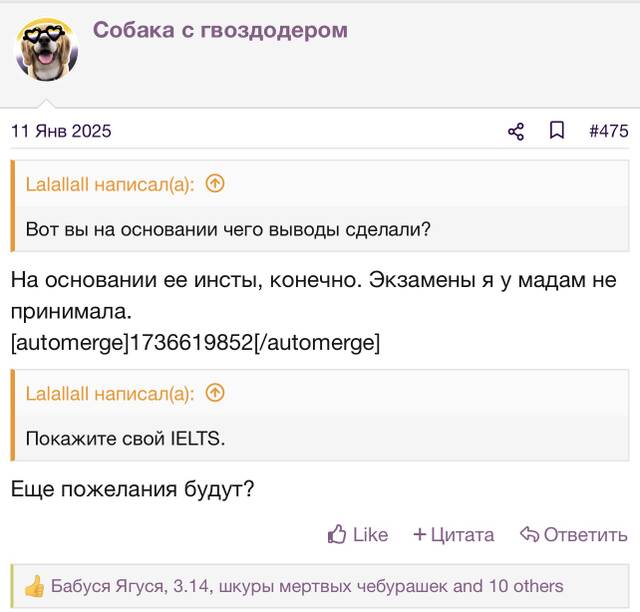
Task: Click the 11 Янв 2025 post date
Action: 61,131
